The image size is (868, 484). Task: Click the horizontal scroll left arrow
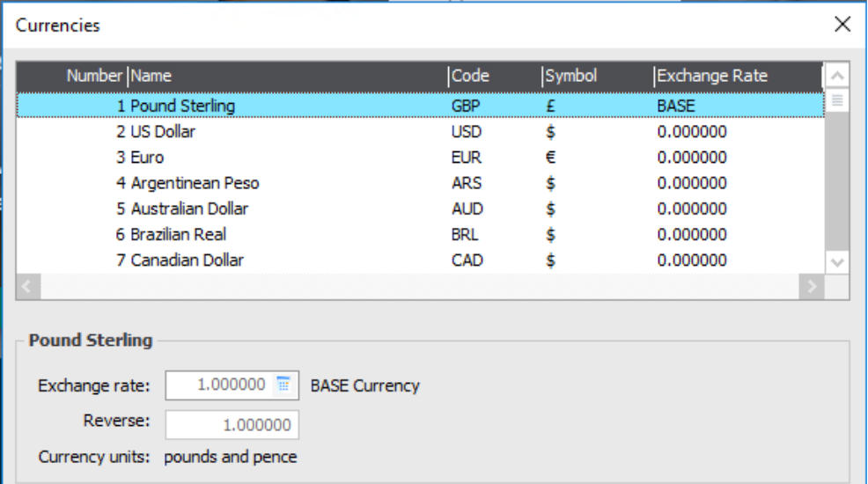coord(27,287)
